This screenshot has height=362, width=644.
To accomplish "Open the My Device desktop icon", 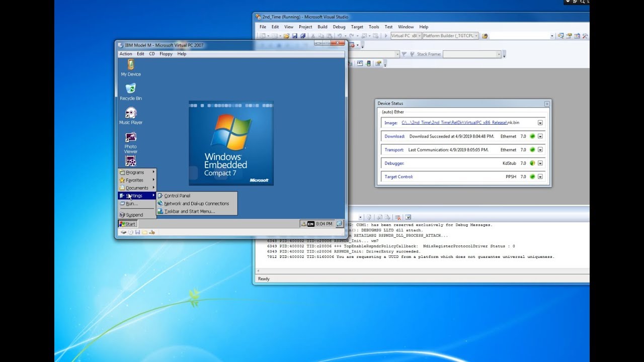I will [131, 68].
